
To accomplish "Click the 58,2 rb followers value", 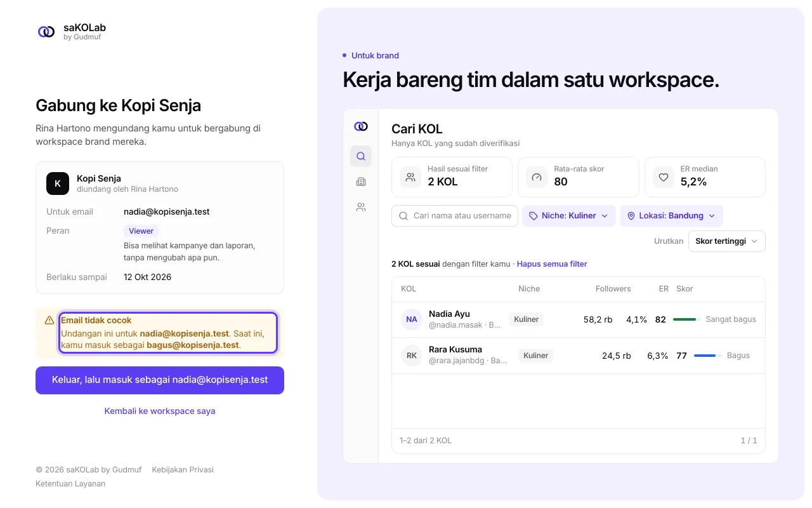I will (598, 319).
